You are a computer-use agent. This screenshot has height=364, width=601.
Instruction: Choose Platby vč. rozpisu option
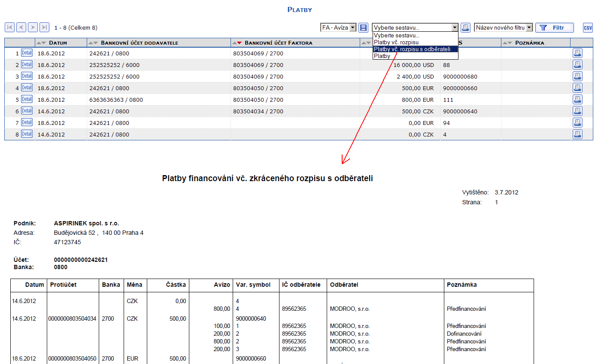coord(415,42)
